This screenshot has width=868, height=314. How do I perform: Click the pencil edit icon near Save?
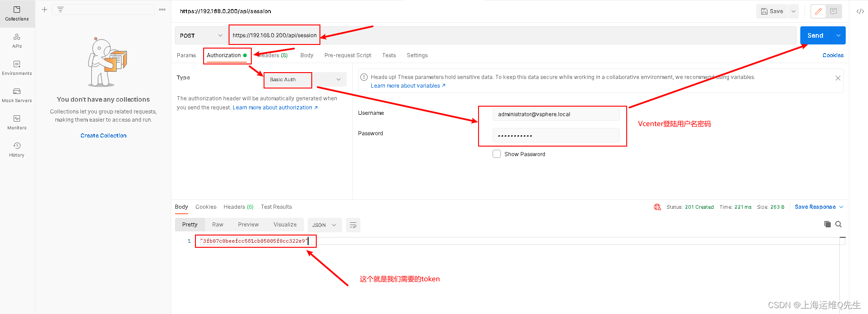(818, 11)
